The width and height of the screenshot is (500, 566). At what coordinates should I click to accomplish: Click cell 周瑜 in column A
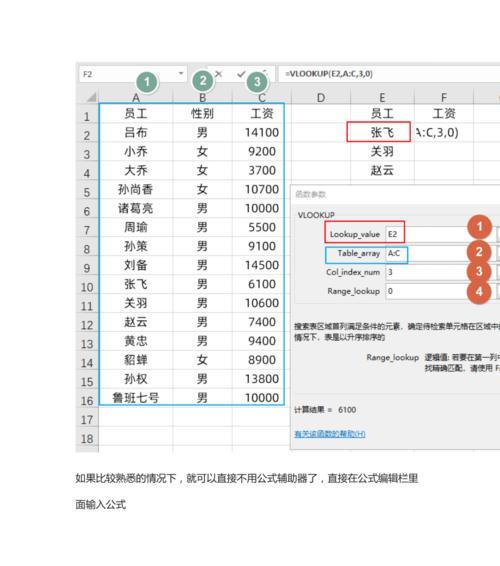coord(136,227)
